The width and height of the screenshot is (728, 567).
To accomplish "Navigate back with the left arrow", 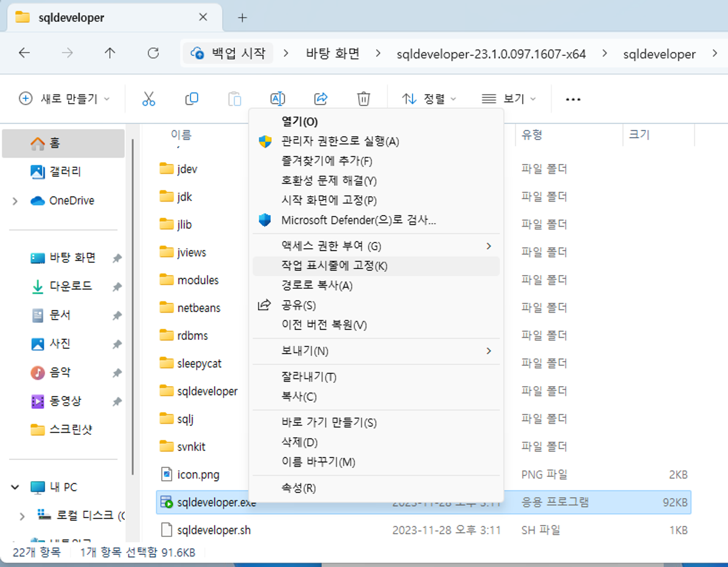I will click(24, 53).
